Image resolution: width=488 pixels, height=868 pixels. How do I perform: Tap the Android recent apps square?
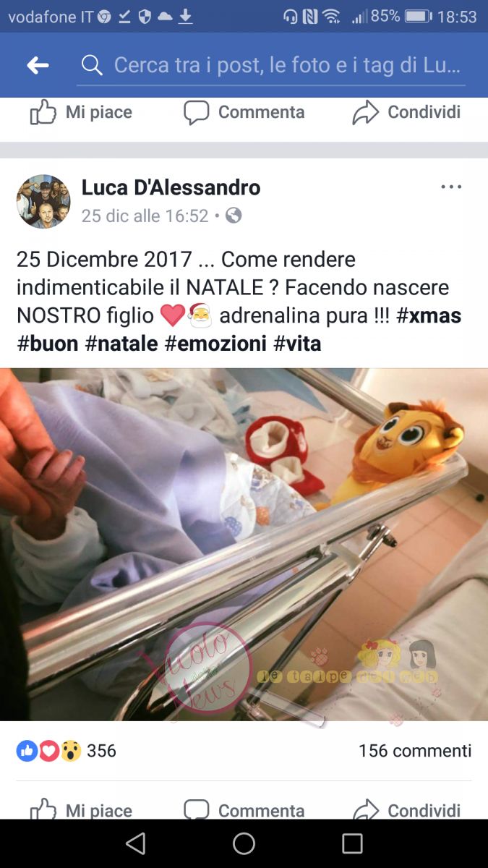tap(352, 843)
